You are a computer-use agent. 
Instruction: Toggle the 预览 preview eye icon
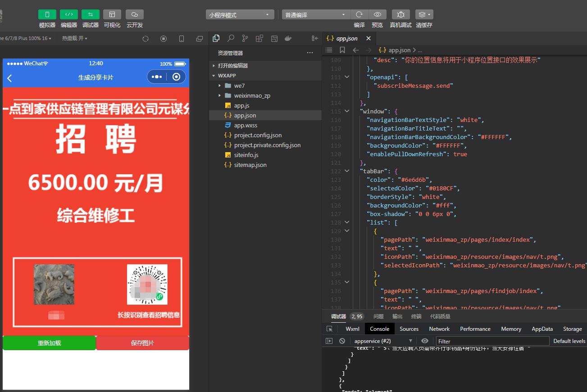(x=378, y=14)
